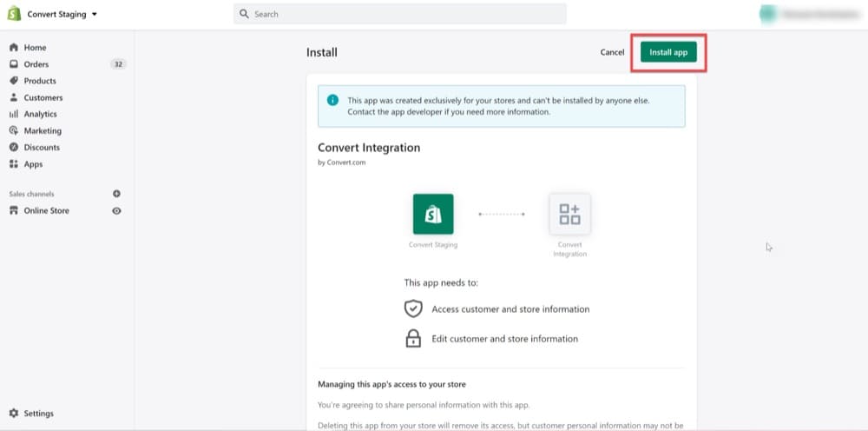Viewport: 868px width, 431px height.
Task: Add a sales channel plus icon
Action: click(117, 194)
